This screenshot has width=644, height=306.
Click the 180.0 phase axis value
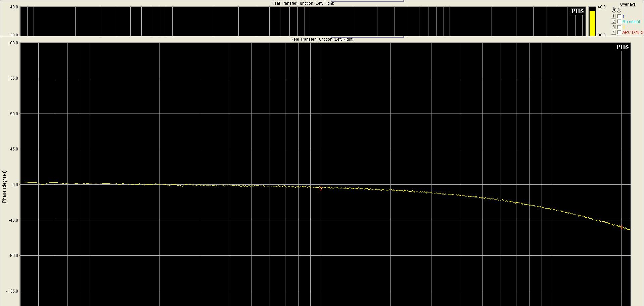click(14, 43)
